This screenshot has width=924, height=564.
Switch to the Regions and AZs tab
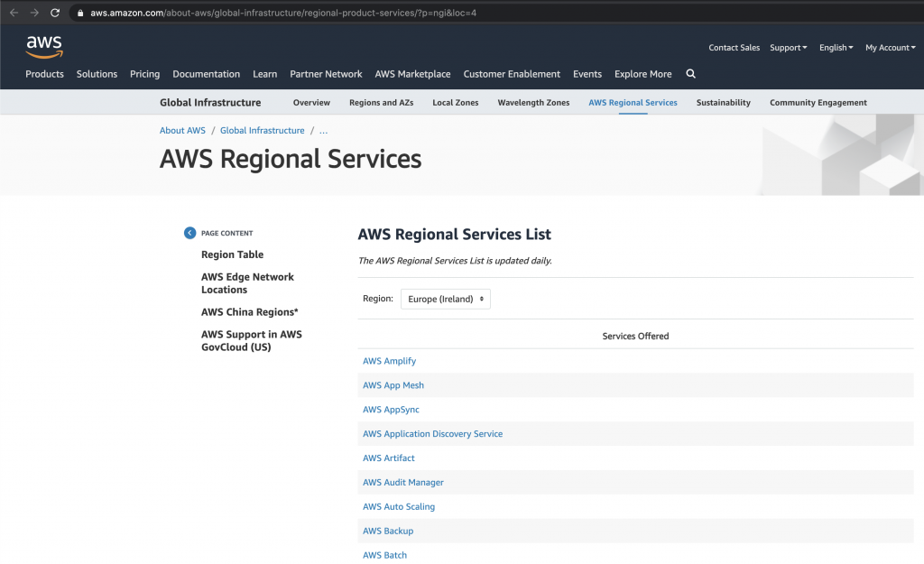381,102
